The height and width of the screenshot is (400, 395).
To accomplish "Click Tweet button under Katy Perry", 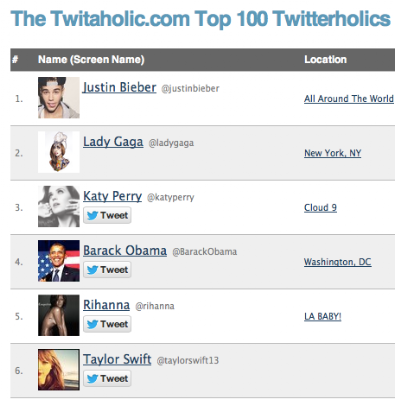I will click(x=107, y=215).
